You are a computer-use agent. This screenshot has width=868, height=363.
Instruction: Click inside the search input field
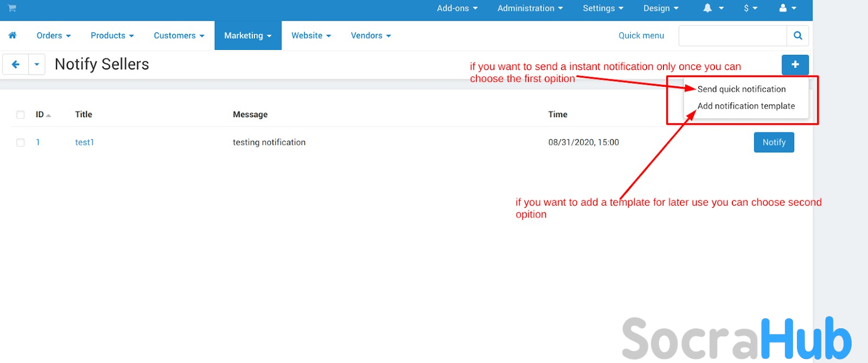pos(732,36)
